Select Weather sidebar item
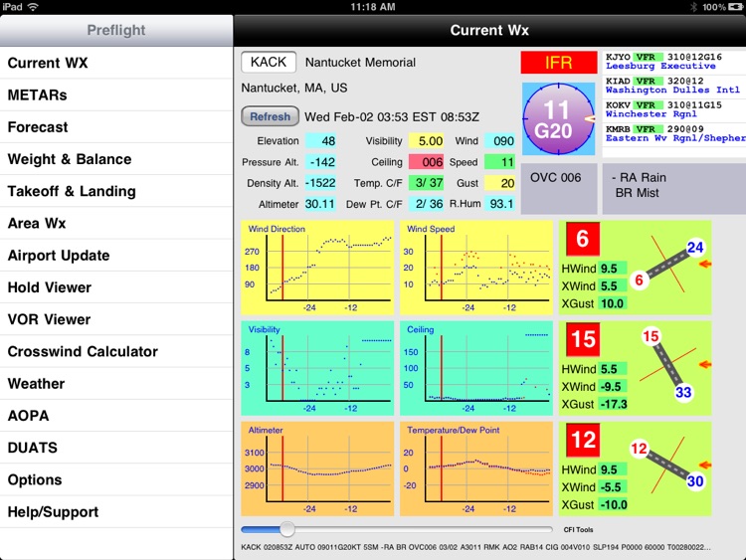Viewport: 746px width, 560px height. [116, 384]
